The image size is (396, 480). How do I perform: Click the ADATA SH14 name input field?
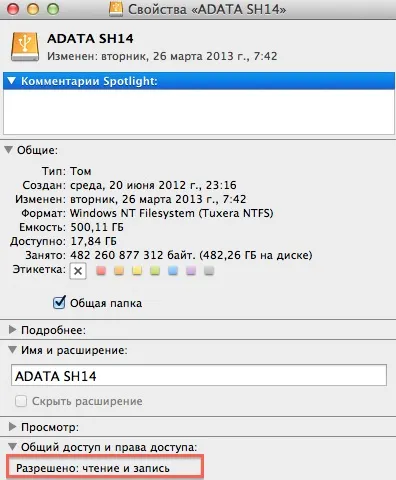[199, 375]
